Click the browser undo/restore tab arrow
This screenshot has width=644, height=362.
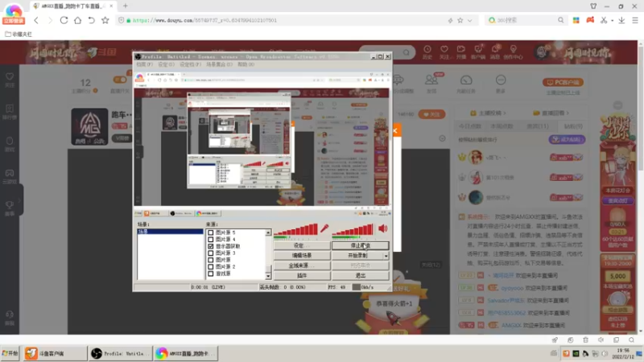click(x=91, y=20)
